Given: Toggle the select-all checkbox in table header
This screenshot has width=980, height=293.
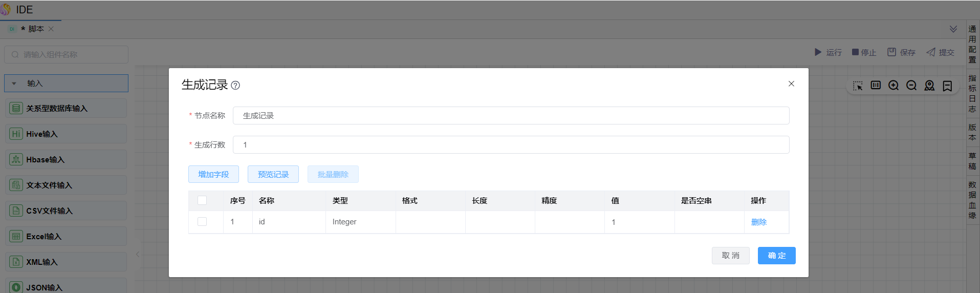Looking at the screenshot, I should [x=202, y=200].
